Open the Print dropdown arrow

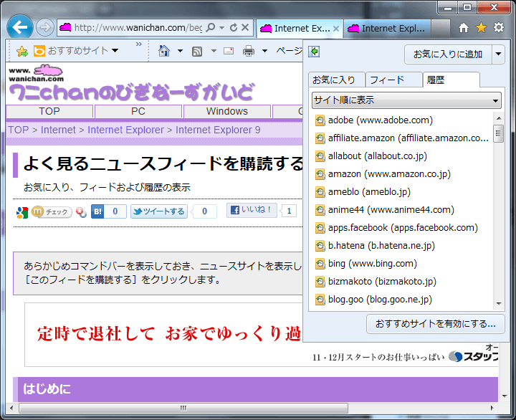[x=264, y=51]
